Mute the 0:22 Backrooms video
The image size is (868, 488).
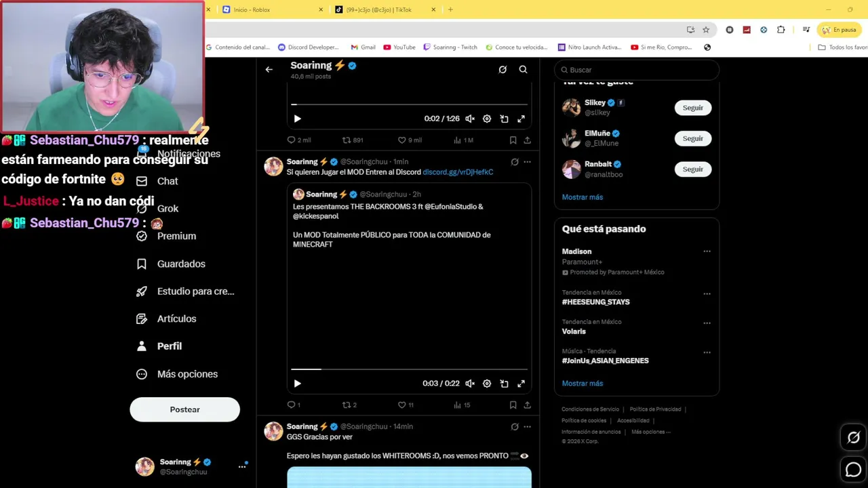click(470, 384)
